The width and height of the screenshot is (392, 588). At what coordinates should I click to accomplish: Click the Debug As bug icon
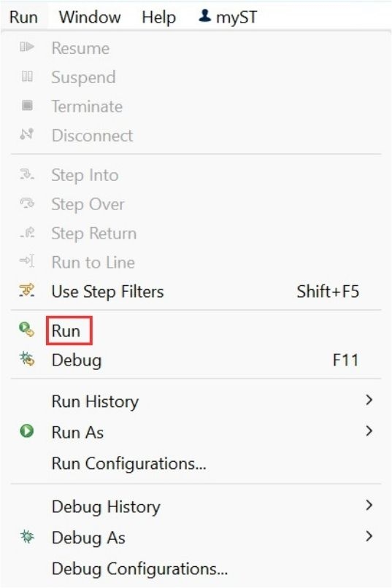(x=26, y=537)
